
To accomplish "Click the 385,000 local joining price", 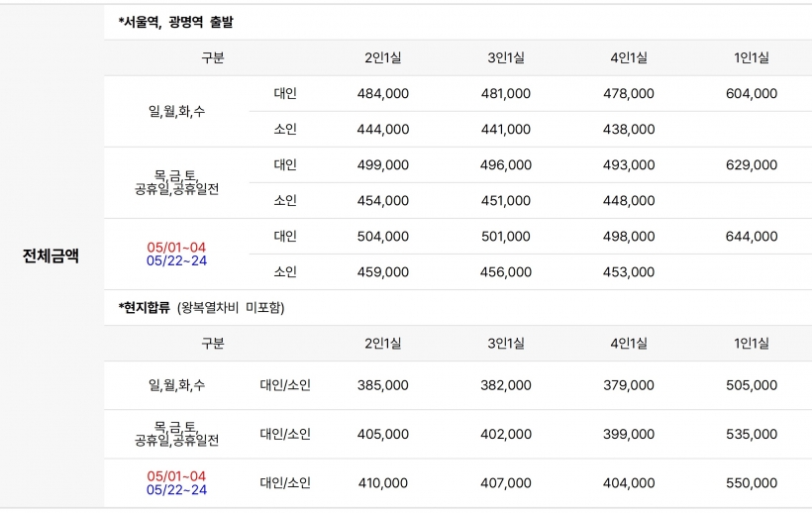I will [382, 385].
